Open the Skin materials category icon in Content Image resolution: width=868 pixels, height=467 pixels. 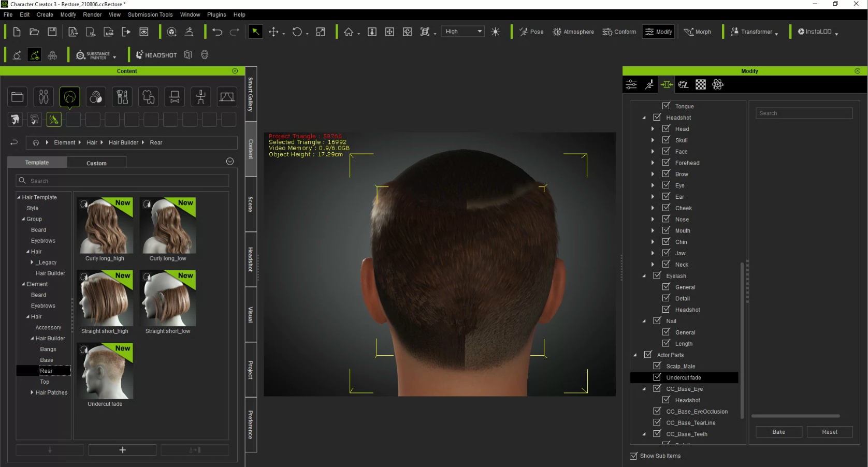[96, 97]
